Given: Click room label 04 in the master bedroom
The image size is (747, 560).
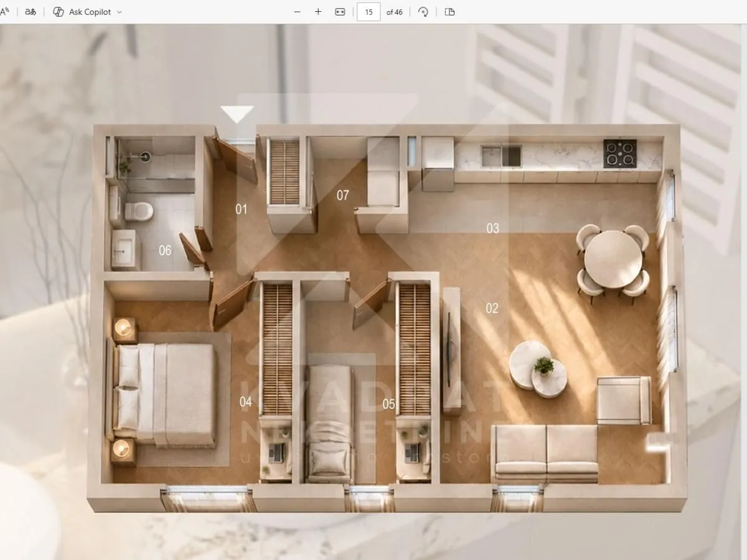Looking at the screenshot, I should [x=246, y=402].
